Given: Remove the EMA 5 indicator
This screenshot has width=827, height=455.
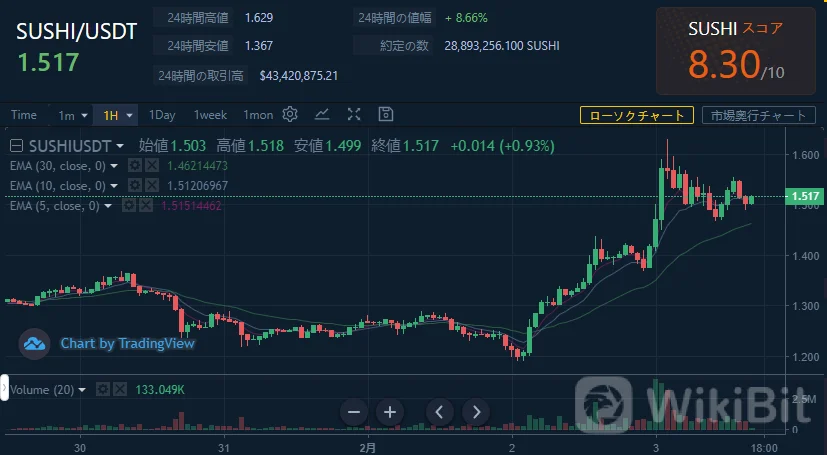Looking at the screenshot, I should click(x=146, y=206).
